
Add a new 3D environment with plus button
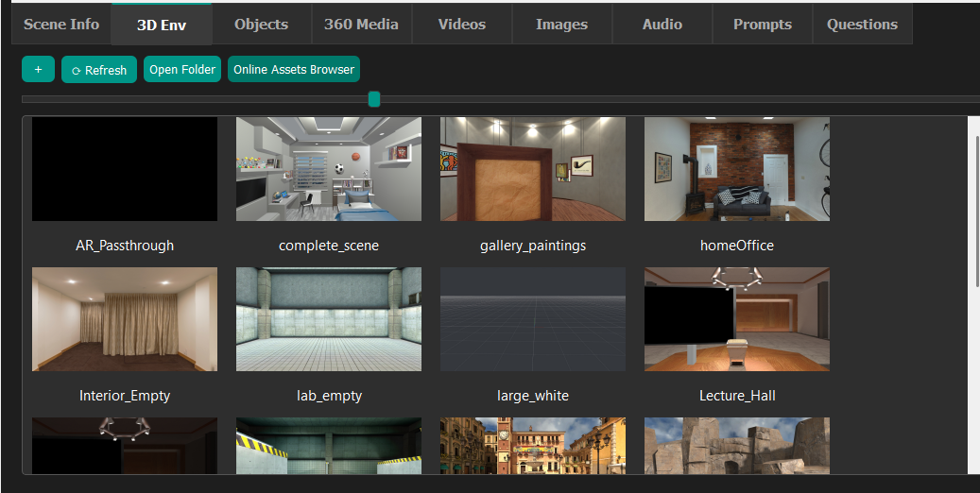38,69
